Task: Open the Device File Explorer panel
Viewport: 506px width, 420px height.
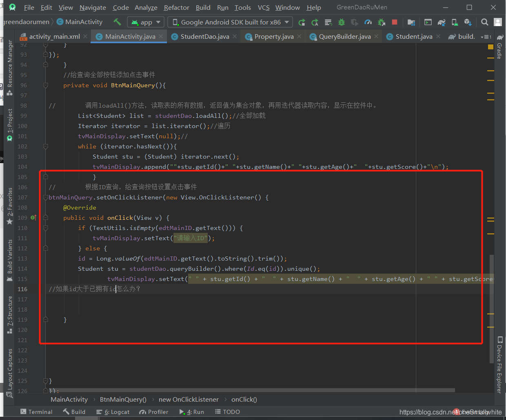Action: [499, 365]
